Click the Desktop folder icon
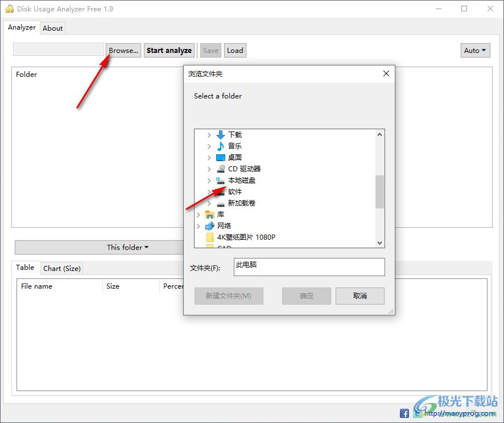Image resolution: width=504 pixels, height=423 pixels. pyautogui.click(x=221, y=158)
